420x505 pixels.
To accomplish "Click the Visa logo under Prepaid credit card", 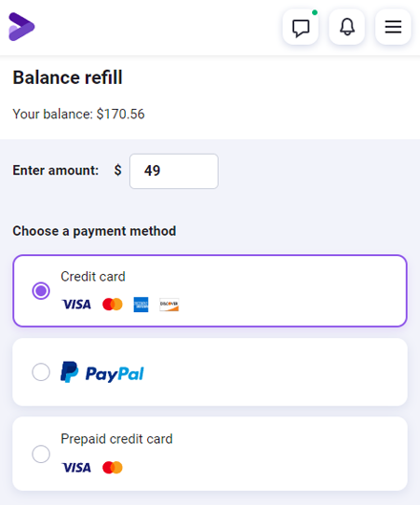I will pos(76,468).
